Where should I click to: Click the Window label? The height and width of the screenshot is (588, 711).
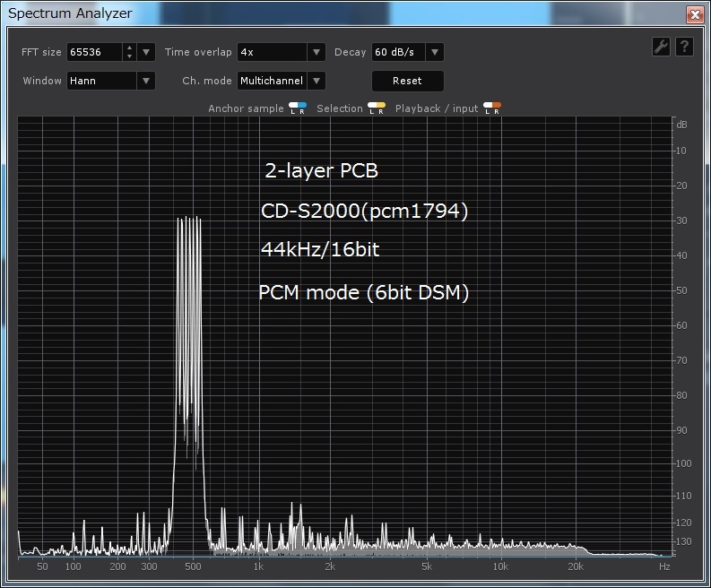click(42, 81)
